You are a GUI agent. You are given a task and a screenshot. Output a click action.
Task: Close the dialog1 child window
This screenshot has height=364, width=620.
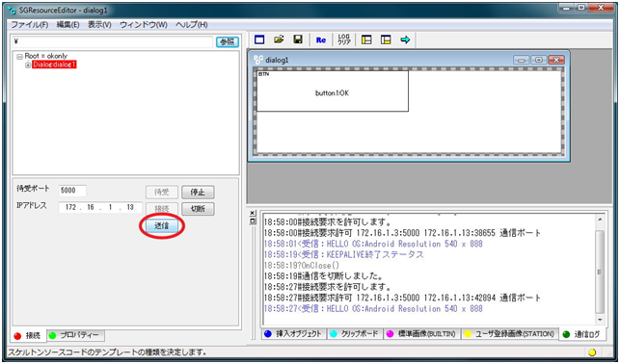click(556, 60)
